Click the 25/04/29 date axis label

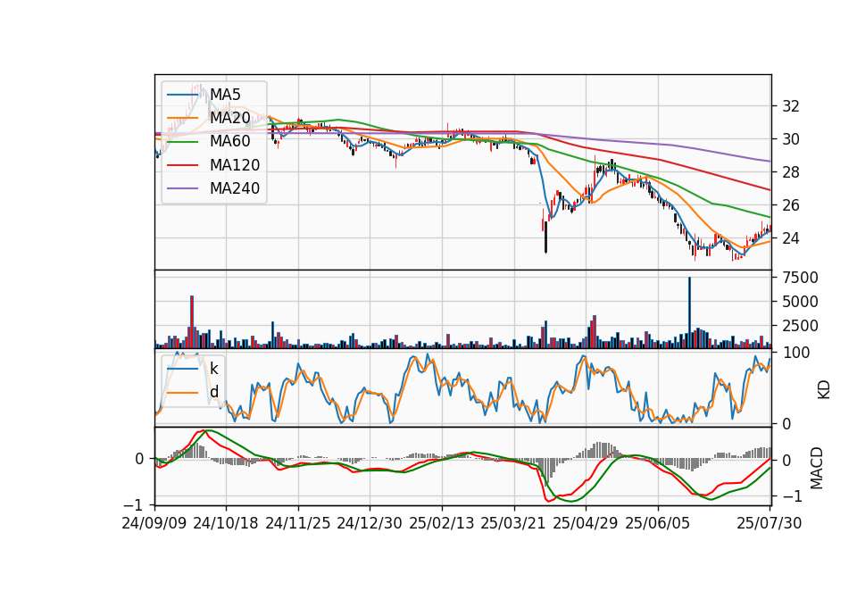click(586, 524)
